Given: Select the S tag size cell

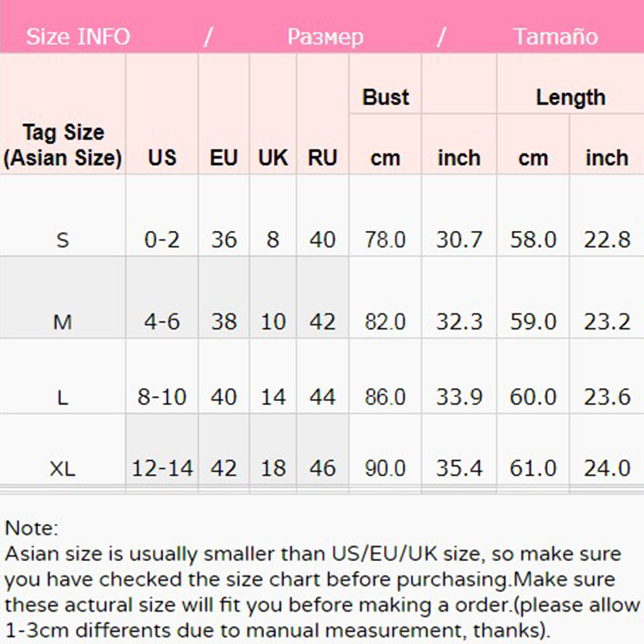Looking at the screenshot, I should (62, 240).
